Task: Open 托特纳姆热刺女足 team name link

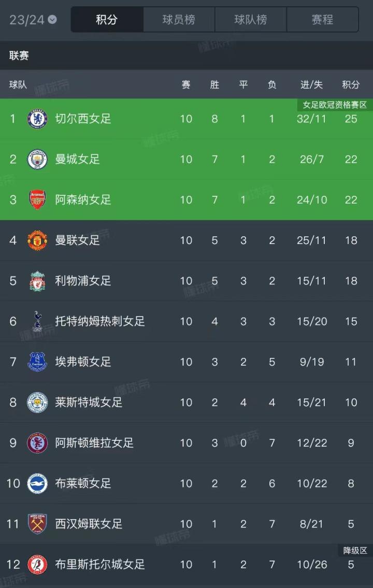Action: (x=100, y=321)
